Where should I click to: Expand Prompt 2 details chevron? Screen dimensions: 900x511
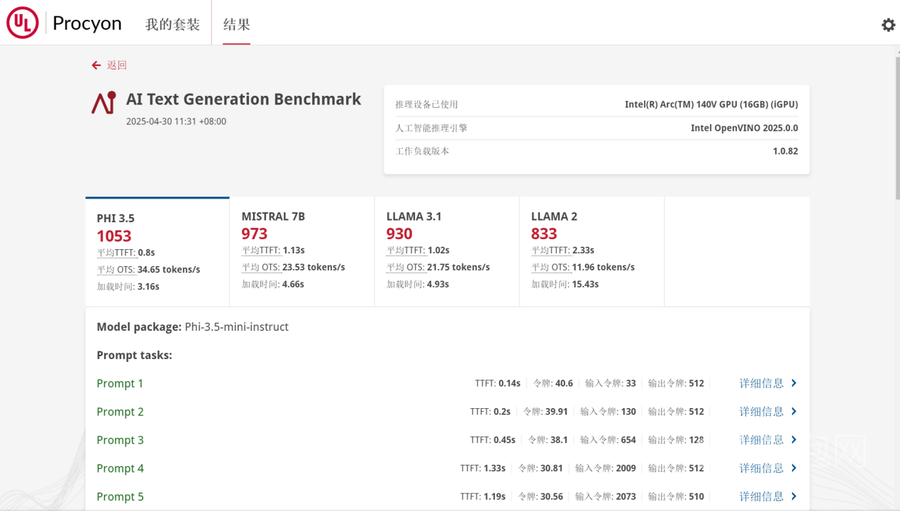[794, 411]
